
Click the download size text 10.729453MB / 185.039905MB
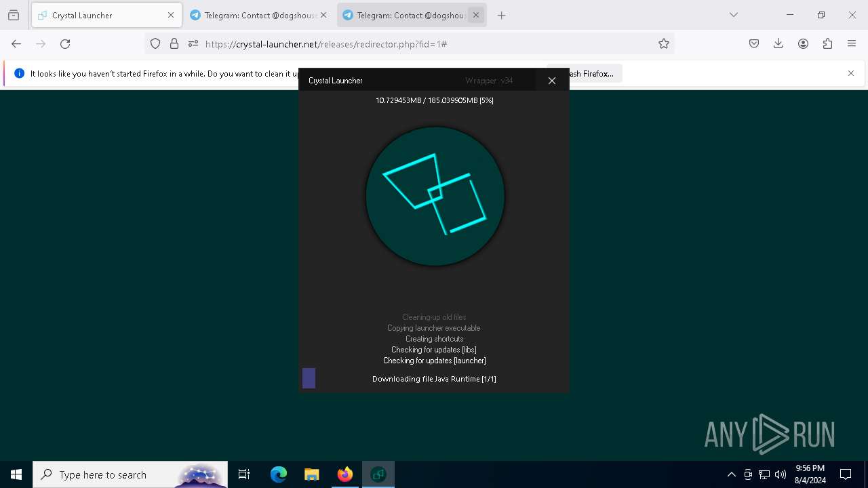435,100
